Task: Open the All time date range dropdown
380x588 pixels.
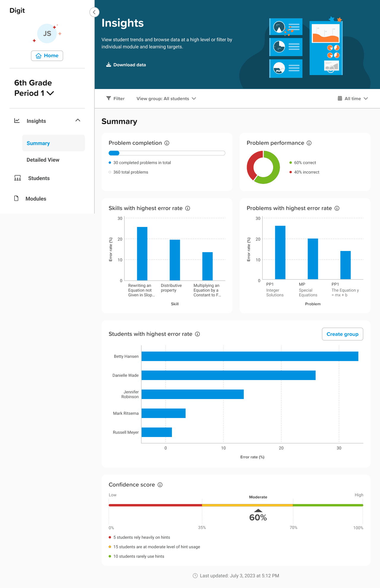Action: click(x=353, y=98)
